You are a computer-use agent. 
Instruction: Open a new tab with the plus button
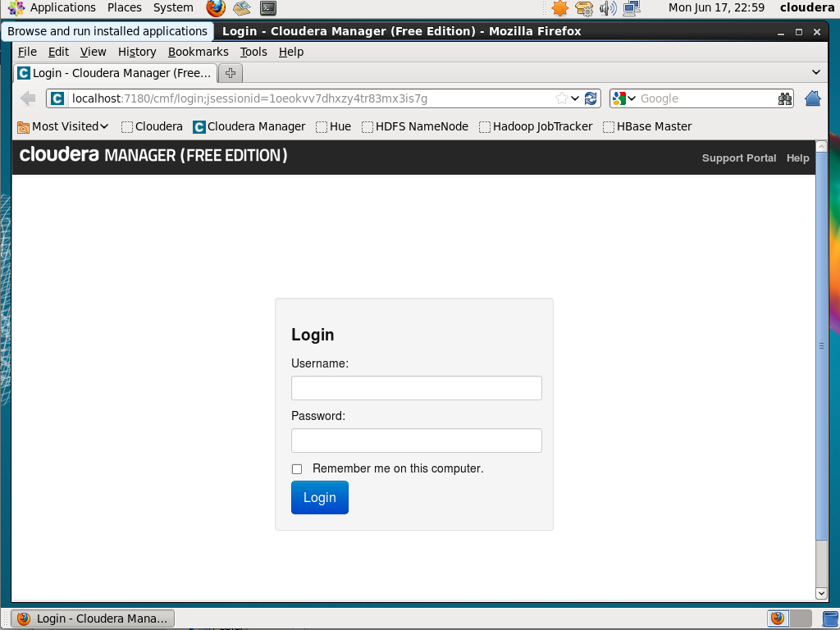pyautogui.click(x=231, y=73)
